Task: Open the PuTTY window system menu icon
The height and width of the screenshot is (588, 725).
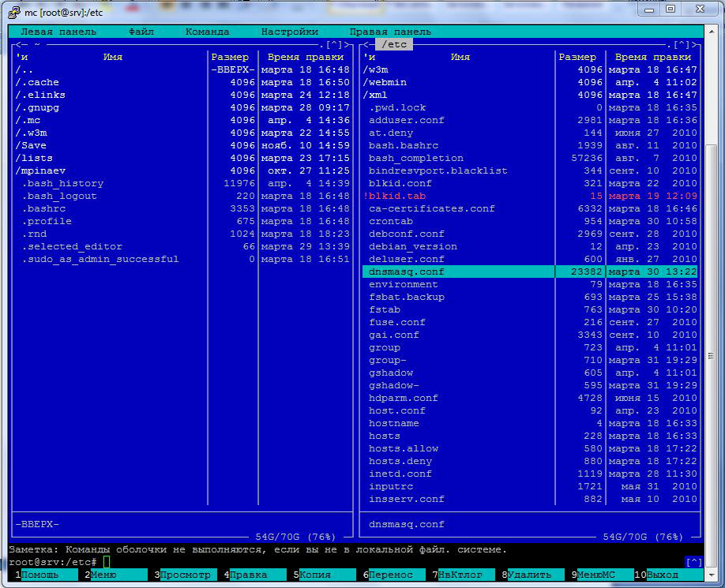Action: pos(13,12)
